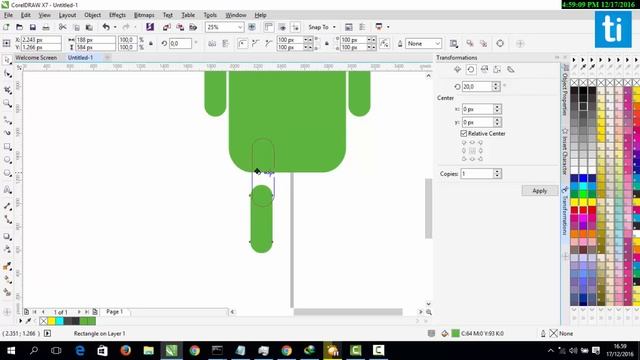Open File Explorer from the taskbar
This screenshot has width=640, height=360.
149,351
